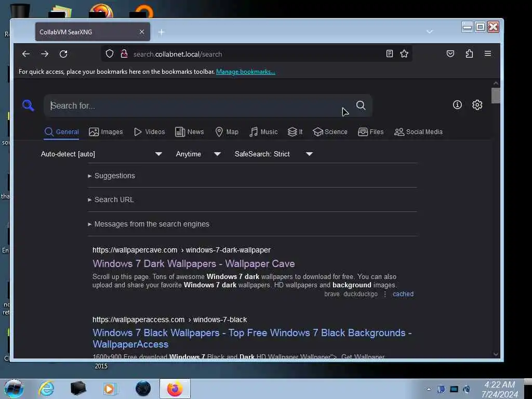This screenshot has height=399, width=532.
Task: Click the wallpaperaccess.com result URL
Action: 170,320
